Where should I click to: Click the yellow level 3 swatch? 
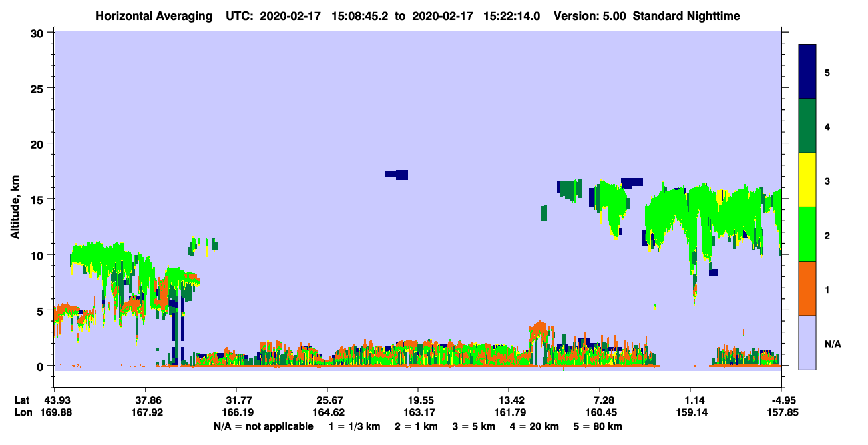(x=807, y=180)
